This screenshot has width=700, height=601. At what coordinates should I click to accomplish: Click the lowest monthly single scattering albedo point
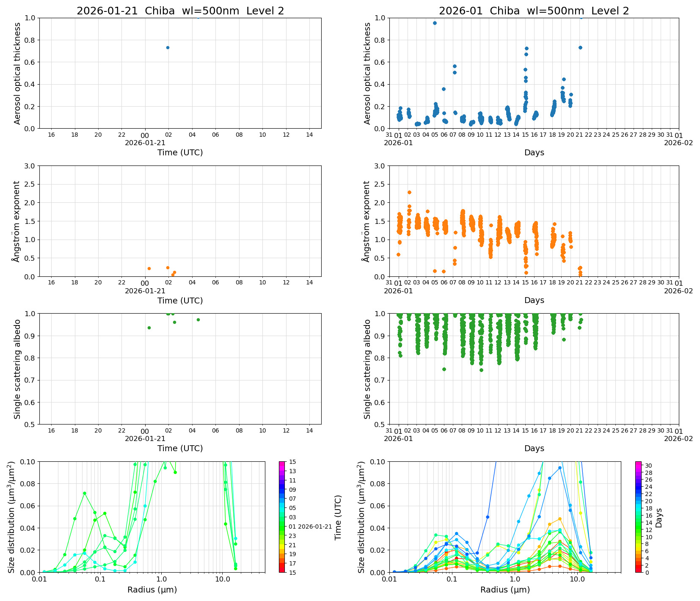tap(481, 370)
